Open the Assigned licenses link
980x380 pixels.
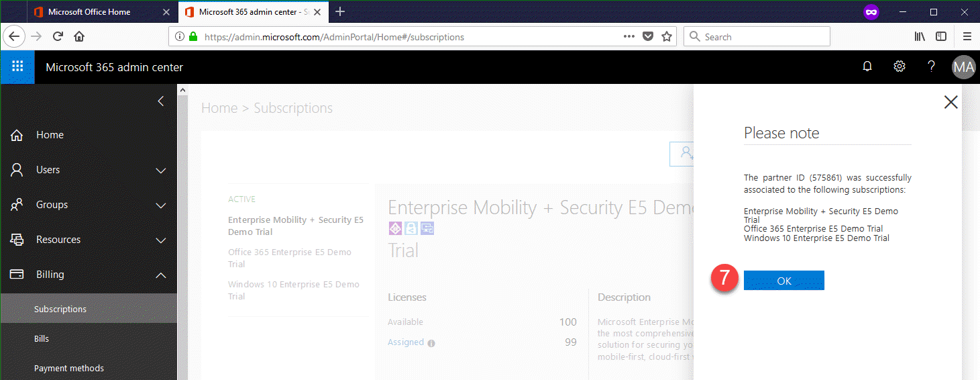pos(406,342)
